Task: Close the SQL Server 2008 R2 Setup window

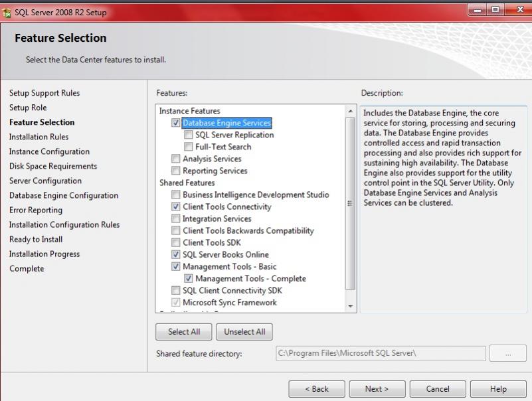Action: pos(519,10)
